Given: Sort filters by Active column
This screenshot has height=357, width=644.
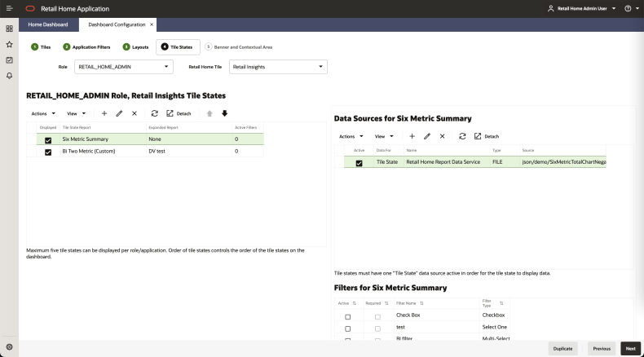Looking at the screenshot, I should click(x=354, y=303).
